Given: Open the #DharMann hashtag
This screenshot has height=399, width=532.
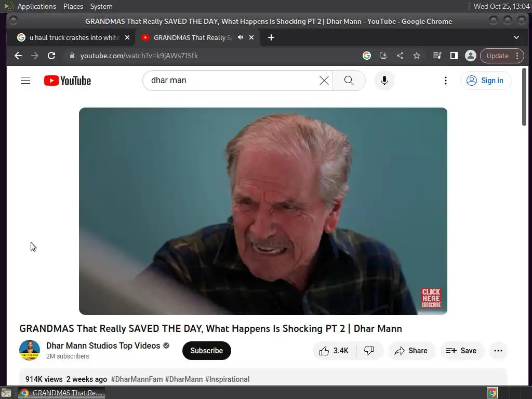Looking at the screenshot, I should (x=184, y=379).
